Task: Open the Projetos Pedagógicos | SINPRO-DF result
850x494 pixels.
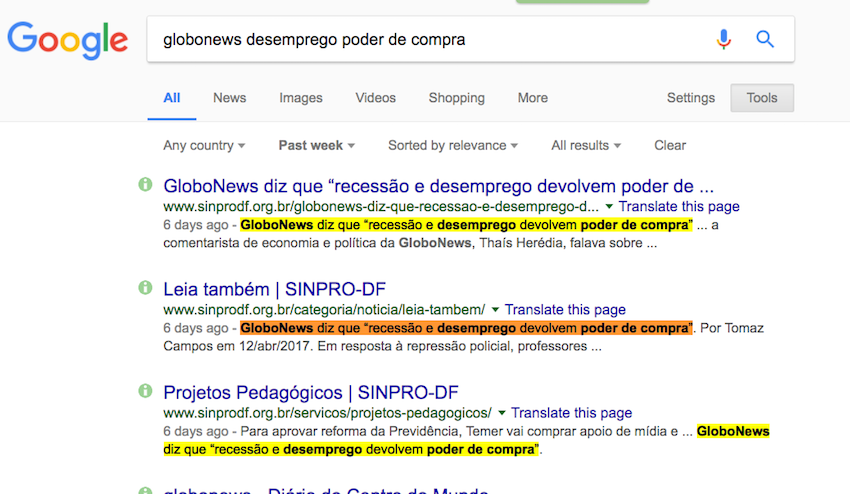Action: click(311, 392)
